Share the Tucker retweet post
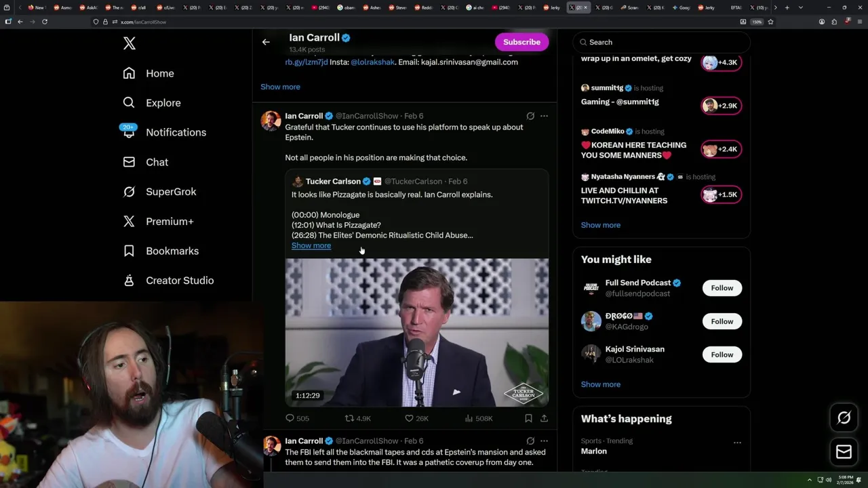Viewport: 868px width, 488px height. tap(544, 418)
